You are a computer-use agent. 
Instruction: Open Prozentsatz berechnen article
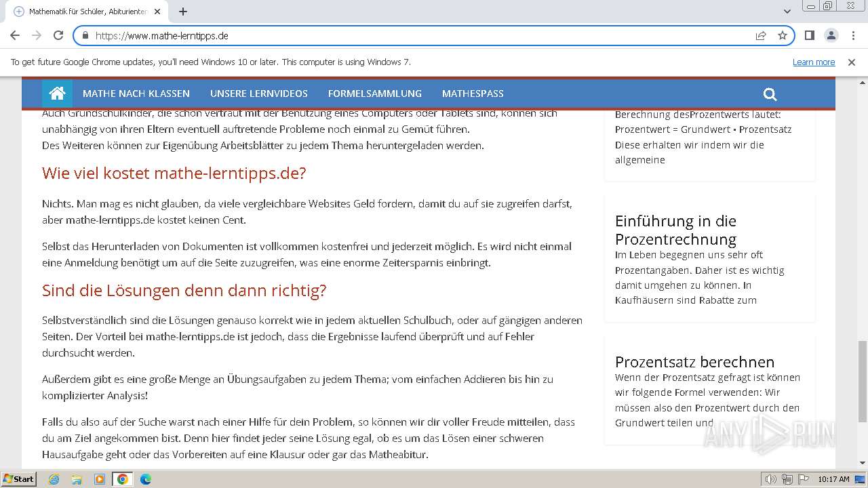694,362
